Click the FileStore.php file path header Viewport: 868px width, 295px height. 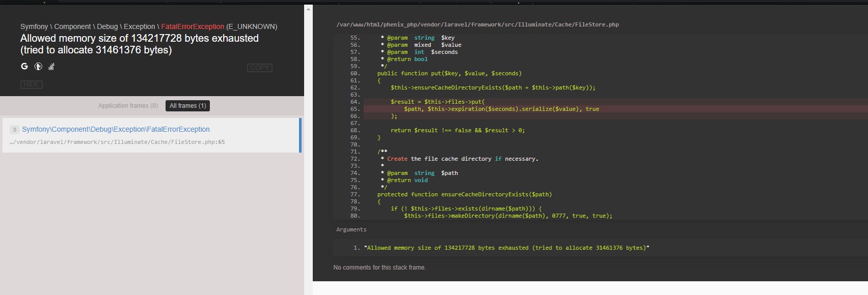click(x=478, y=24)
